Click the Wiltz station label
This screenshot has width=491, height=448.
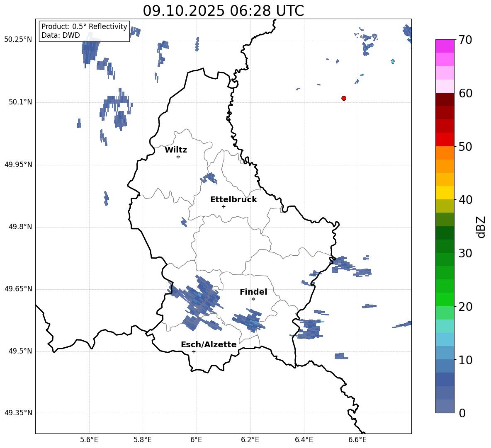pyautogui.click(x=176, y=150)
